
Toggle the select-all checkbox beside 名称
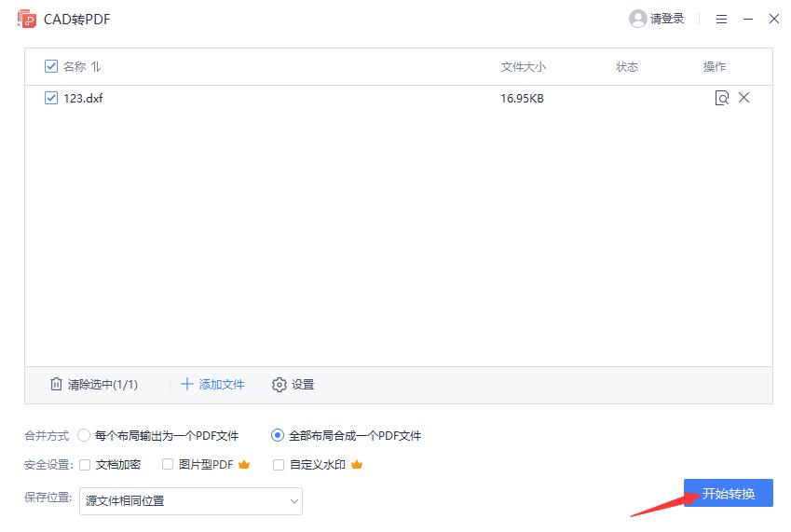[x=51, y=66]
